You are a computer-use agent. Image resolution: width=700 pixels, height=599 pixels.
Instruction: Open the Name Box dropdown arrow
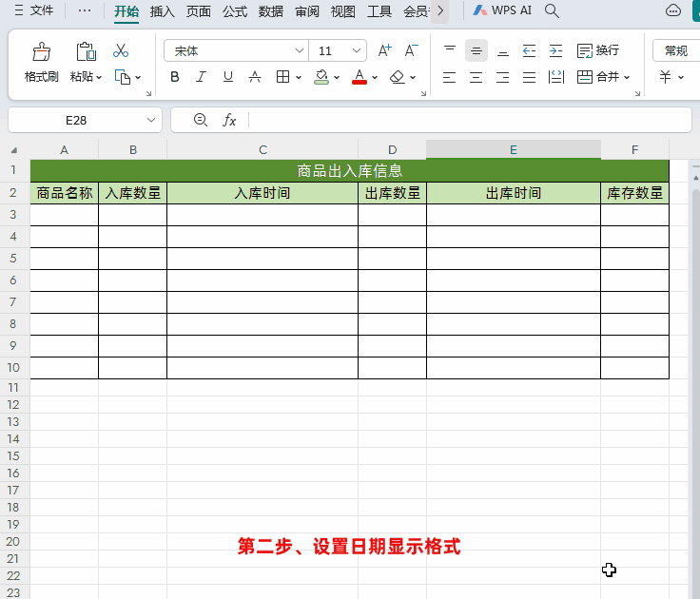151,120
